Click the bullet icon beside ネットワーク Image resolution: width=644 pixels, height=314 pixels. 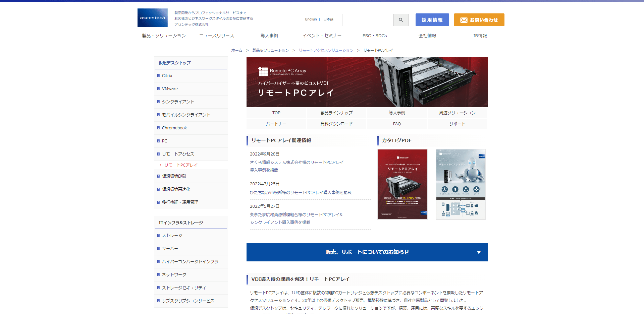[x=159, y=275]
